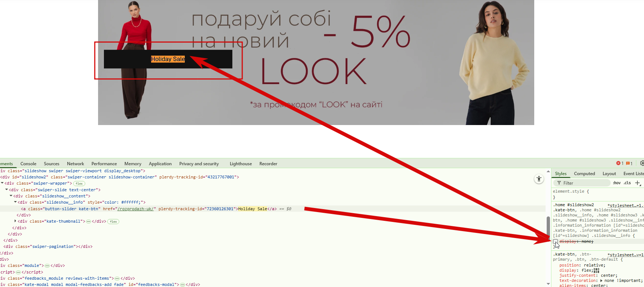Collapse the swiper-wrapper div node
Image resolution: width=644 pixels, height=287 pixels.
2,183
